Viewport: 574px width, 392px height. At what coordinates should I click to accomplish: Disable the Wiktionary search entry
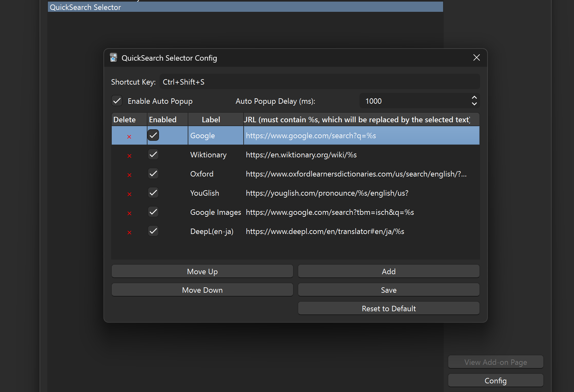tap(153, 155)
